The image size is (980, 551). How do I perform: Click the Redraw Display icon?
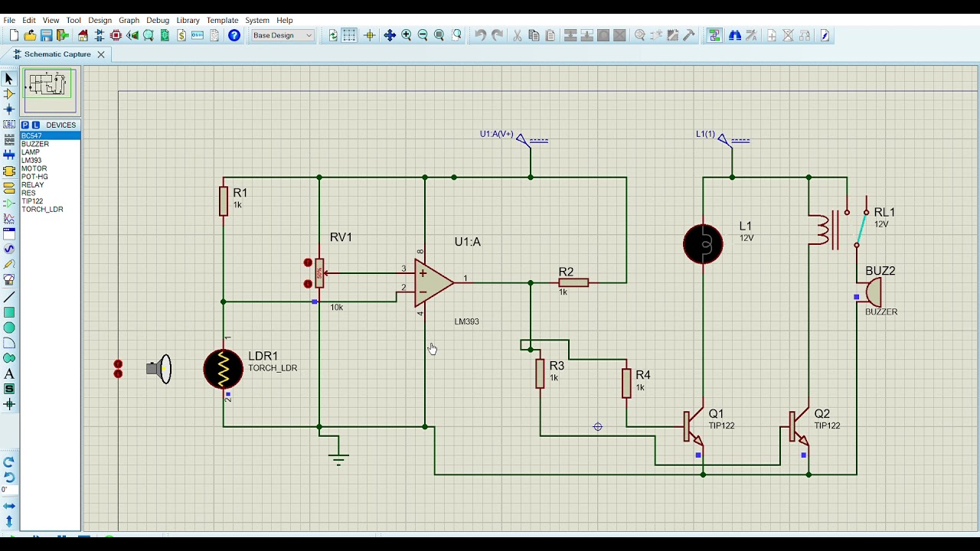[333, 35]
